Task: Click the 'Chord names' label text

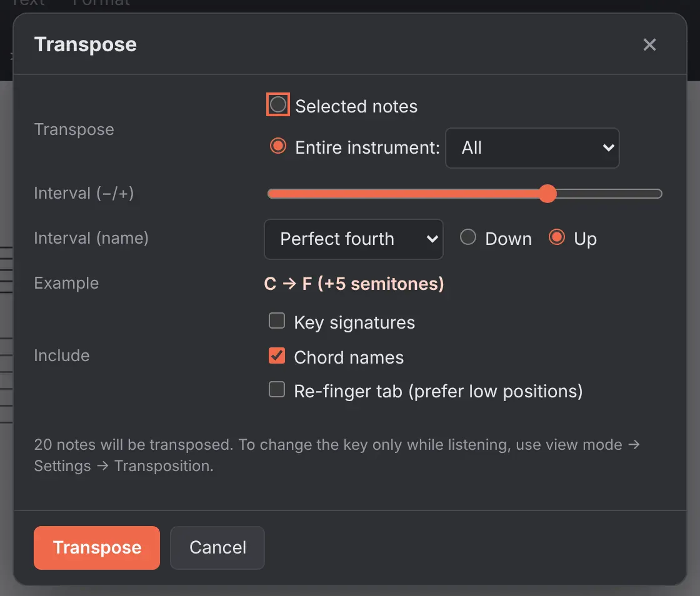Action: [349, 357]
